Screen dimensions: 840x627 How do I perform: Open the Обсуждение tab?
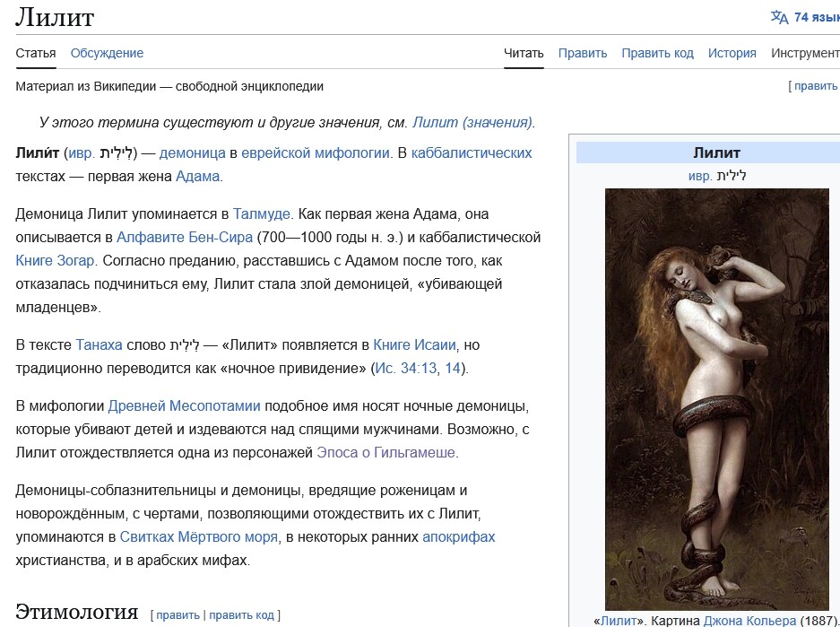tap(108, 53)
